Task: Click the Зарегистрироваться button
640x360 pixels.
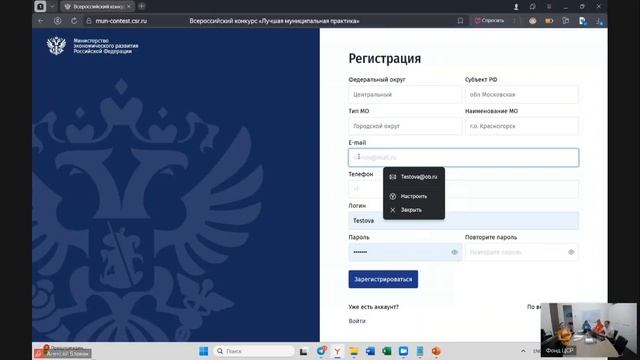Action: pos(383,279)
